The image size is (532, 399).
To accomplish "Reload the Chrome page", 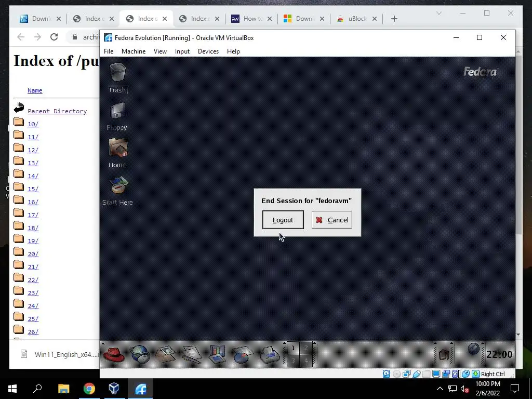I will tap(54, 37).
